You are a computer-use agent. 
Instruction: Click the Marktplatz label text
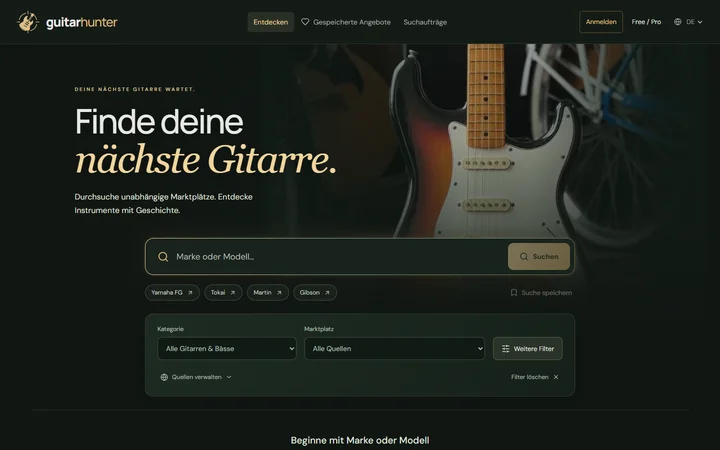tap(319, 329)
